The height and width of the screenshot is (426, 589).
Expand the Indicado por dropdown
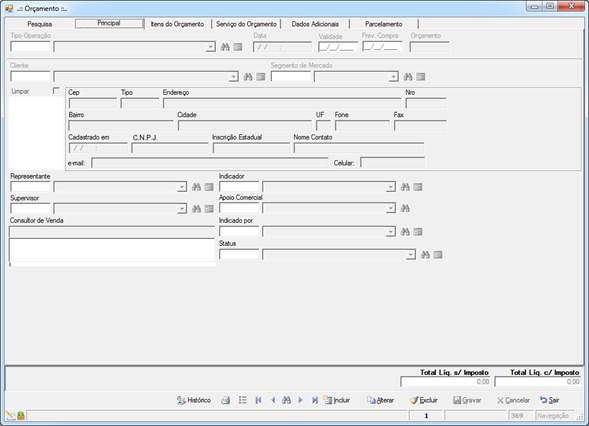(391, 232)
